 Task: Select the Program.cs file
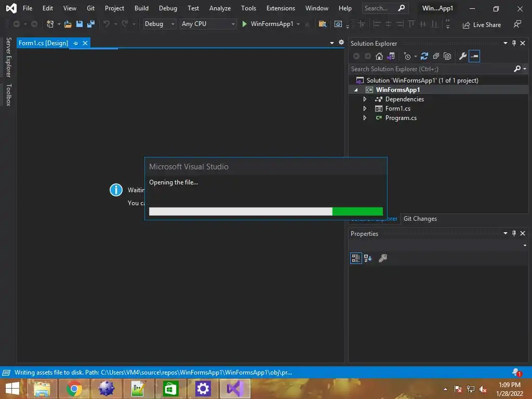pos(401,118)
